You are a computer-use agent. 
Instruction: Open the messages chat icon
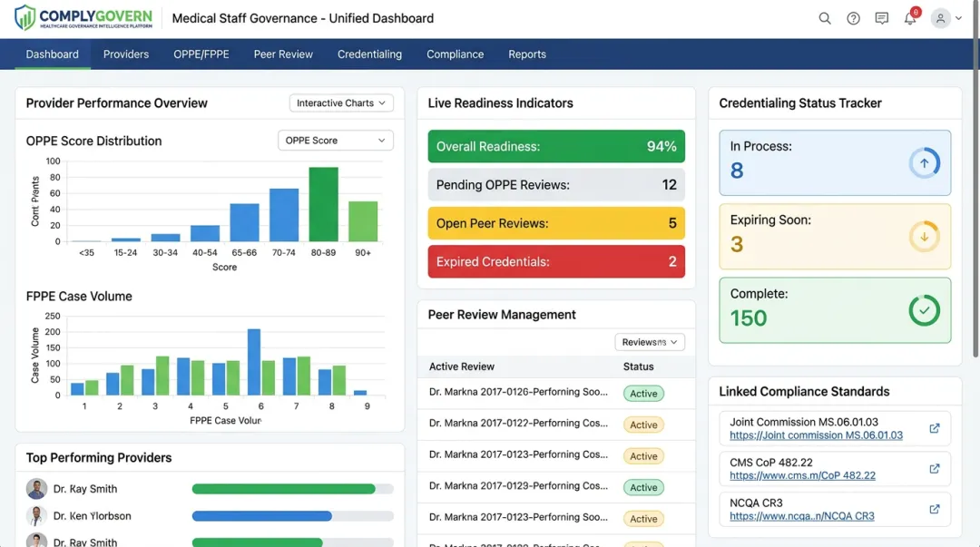(x=881, y=18)
